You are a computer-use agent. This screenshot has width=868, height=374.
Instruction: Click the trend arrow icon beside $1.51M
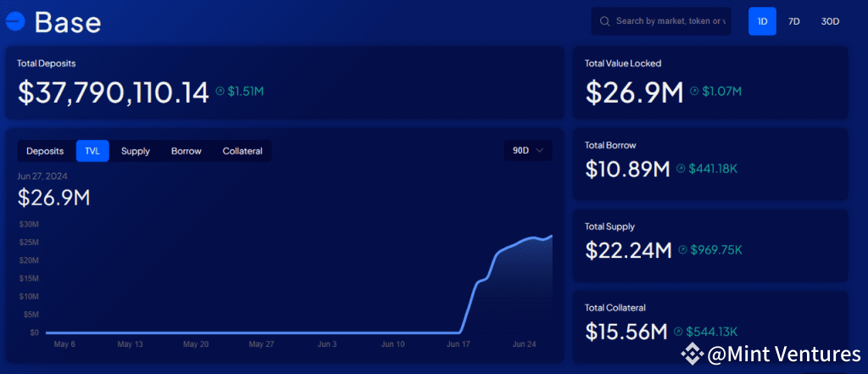pyautogui.click(x=220, y=92)
